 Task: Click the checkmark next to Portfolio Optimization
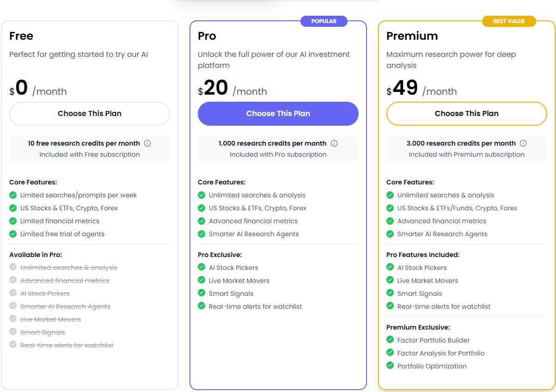390,366
